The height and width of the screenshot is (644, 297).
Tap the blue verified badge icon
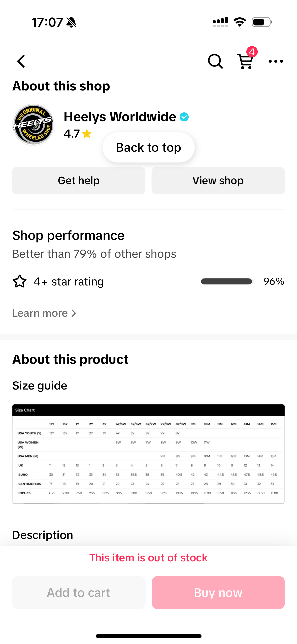184,117
